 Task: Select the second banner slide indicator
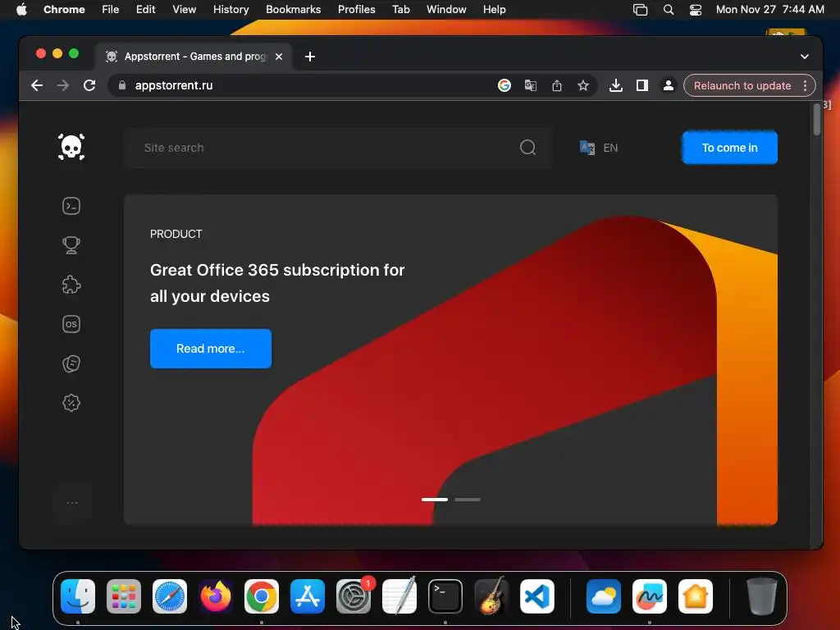467,500
